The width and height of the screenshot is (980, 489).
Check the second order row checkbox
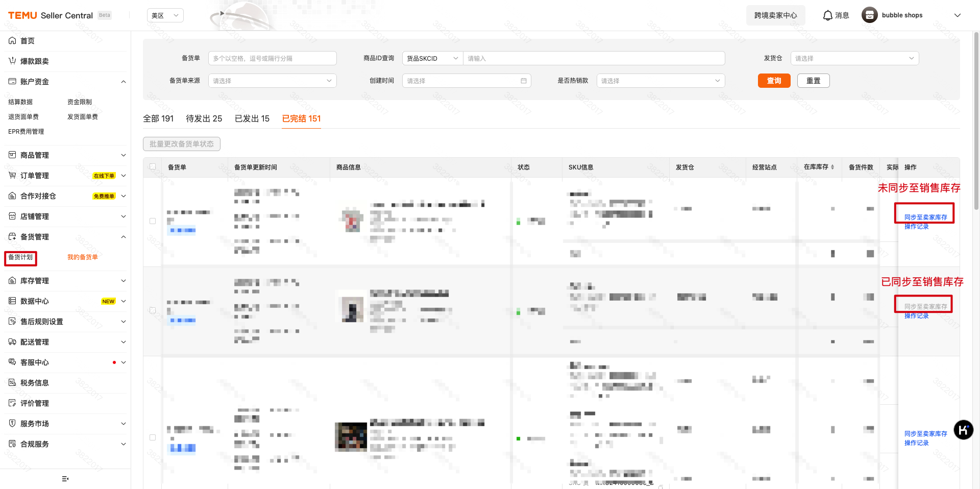(x=152, y=310)
